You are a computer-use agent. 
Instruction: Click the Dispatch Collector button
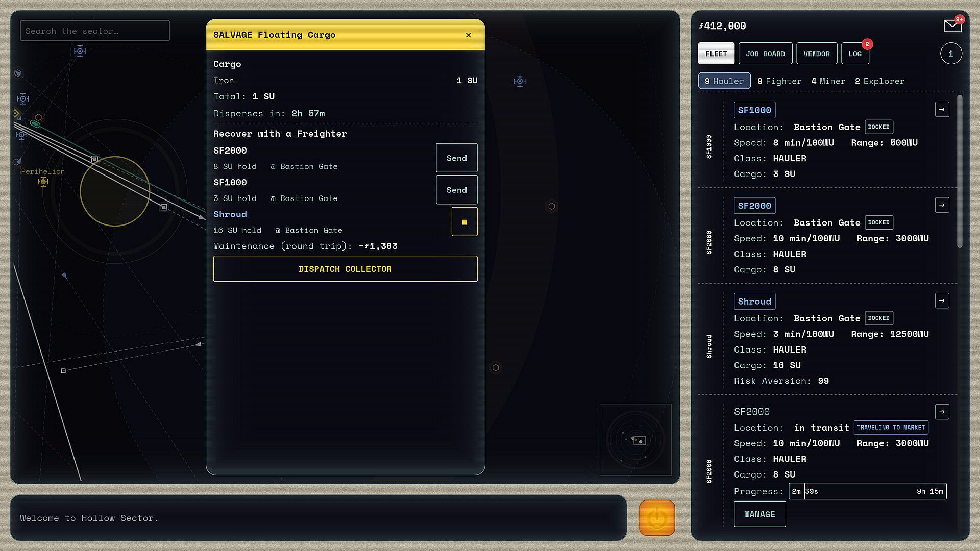[x=346, y=269]
